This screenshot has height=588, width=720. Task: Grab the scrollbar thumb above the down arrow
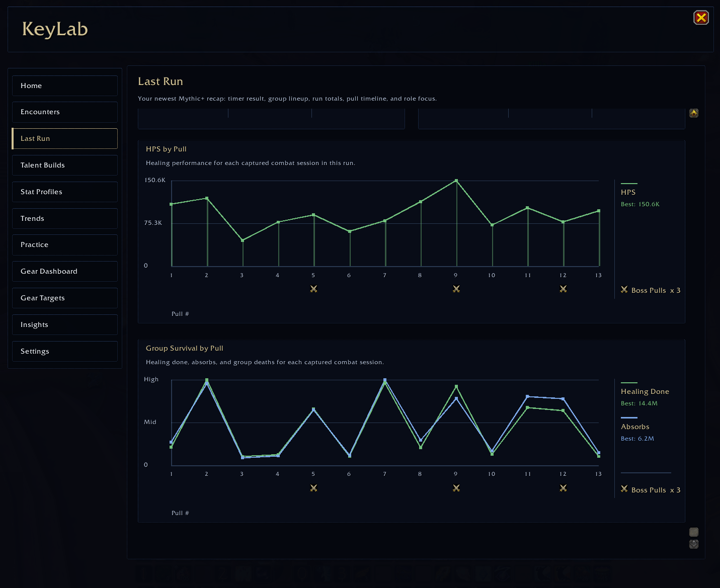click(x=694, y=532)
